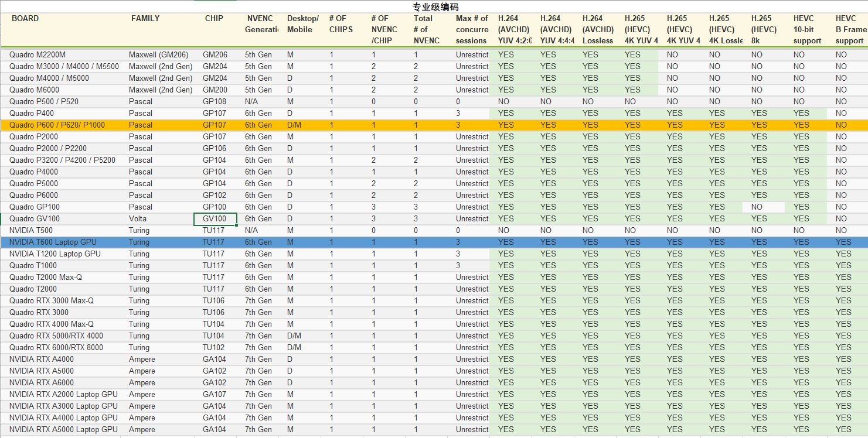Select the D/M cell in Quadro P600 row
Image resolution: width=868 pixels, height=438 pixels.
click(299, 125)
